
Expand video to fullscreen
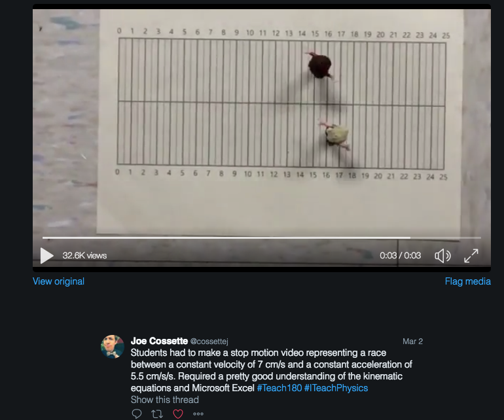click(x=471, y=256)
